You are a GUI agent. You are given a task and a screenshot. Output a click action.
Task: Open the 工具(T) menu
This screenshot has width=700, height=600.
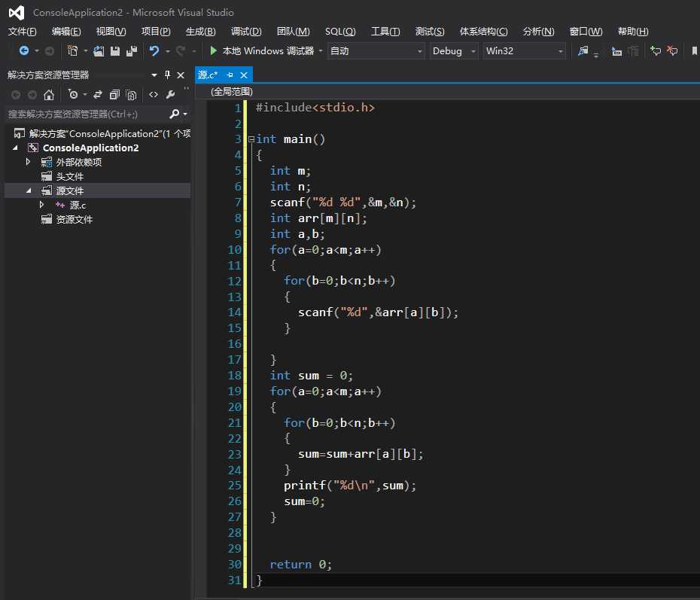pyautogui.click(x=385, y=32)
